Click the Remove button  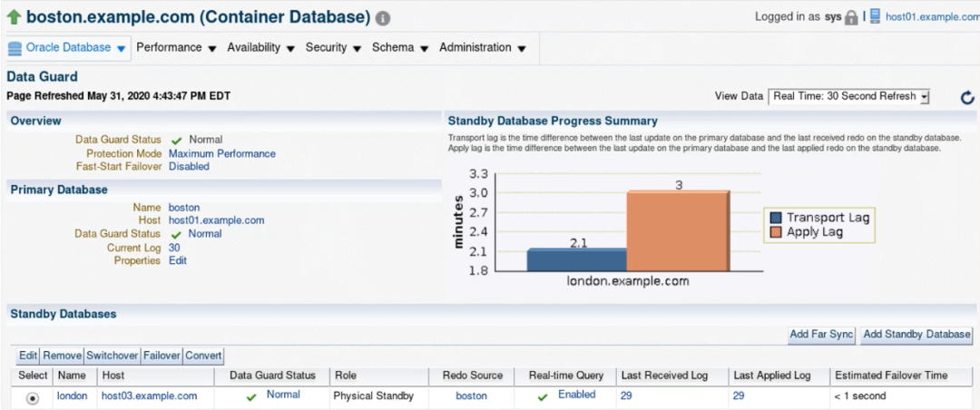click(62, 356)
